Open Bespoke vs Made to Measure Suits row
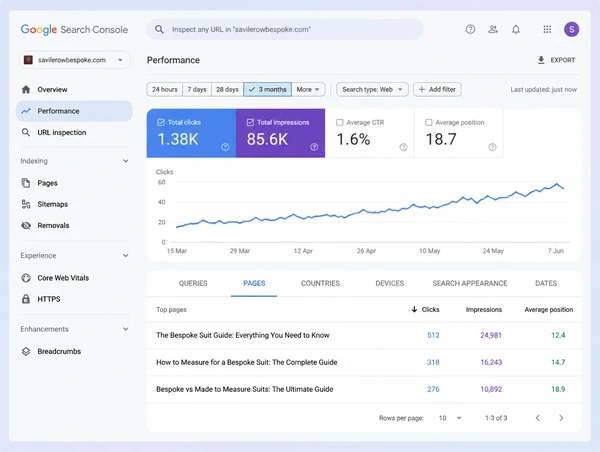This screenshot has width=600, height=452. 364,389
